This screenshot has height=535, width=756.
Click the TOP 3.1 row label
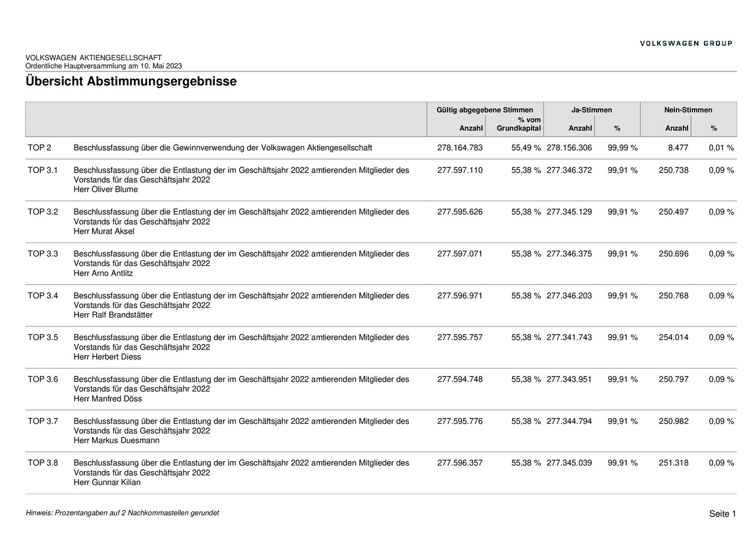(x=43, y=170)
